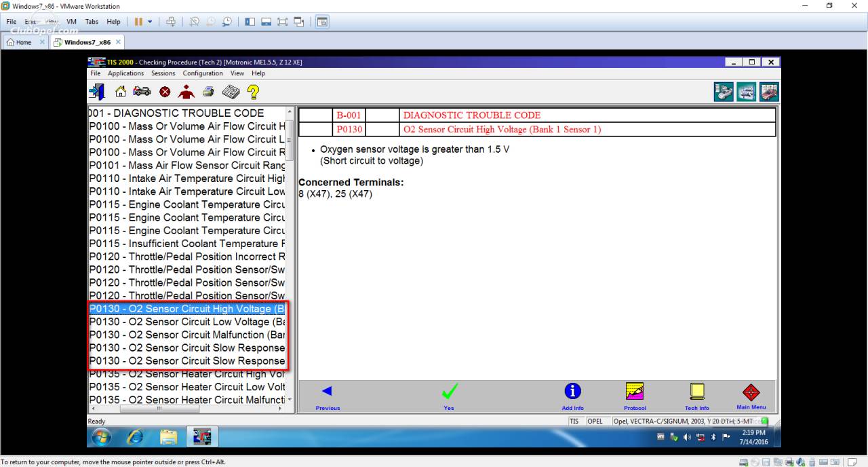Switch VMware to Unity mode
The image size is (868, 467).
[299, 22]
